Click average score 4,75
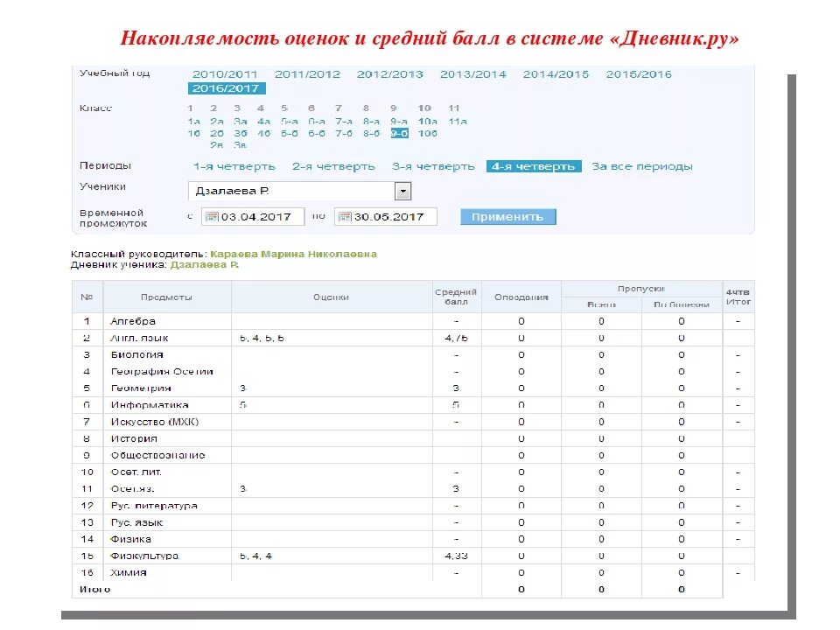Viewport: 840px width, 630px height. (x=456, y=338)
